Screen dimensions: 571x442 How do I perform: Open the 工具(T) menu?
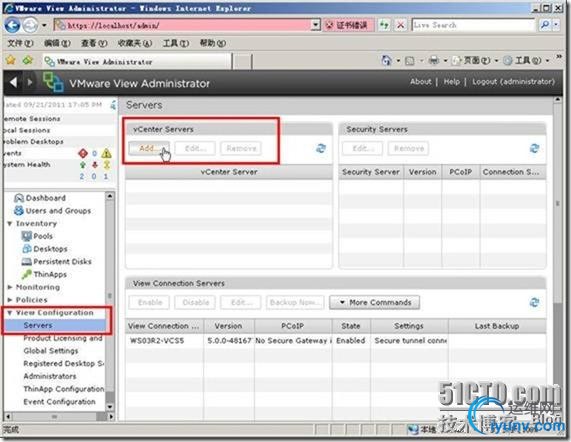tap(176, 43)
